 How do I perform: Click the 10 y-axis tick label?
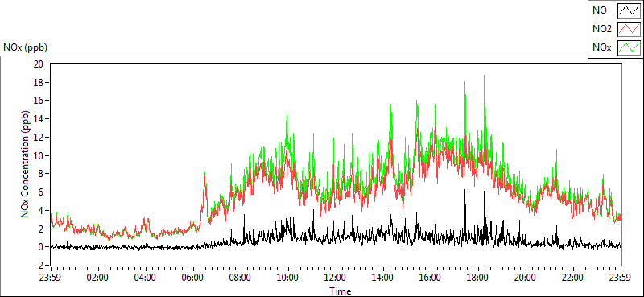[39, 155]
